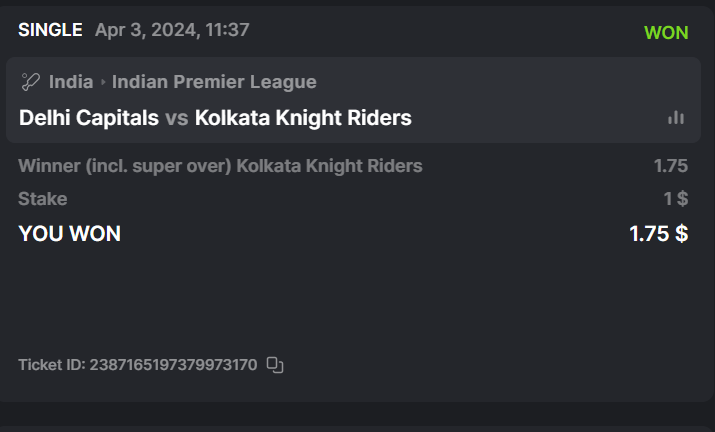Click the Stake label
This screenshot has width=715, height=432.
(x=43, y=199)
